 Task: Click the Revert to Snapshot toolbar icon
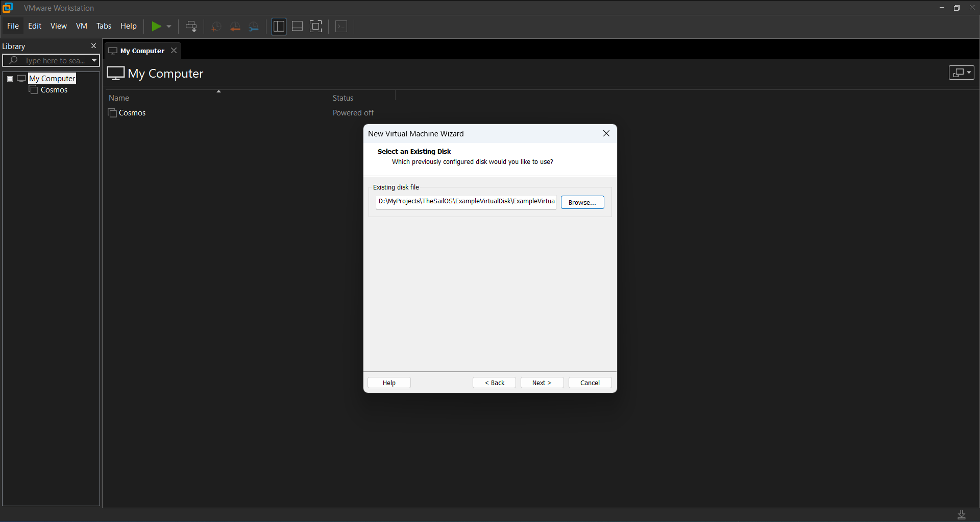tap(235, 27)
